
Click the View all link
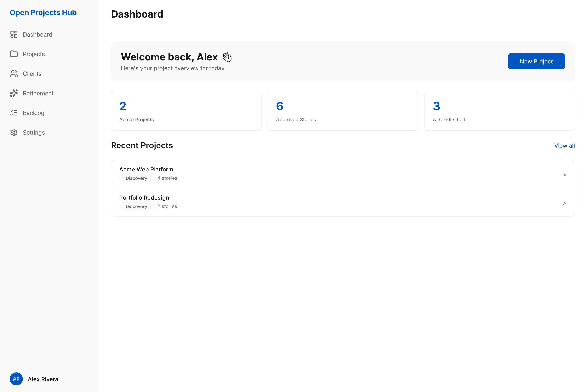pyautogui.click(x=564, y=146)
